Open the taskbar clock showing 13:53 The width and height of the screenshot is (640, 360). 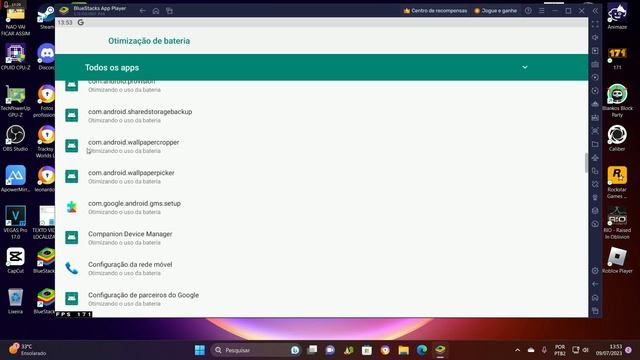[x=609, y=350]
